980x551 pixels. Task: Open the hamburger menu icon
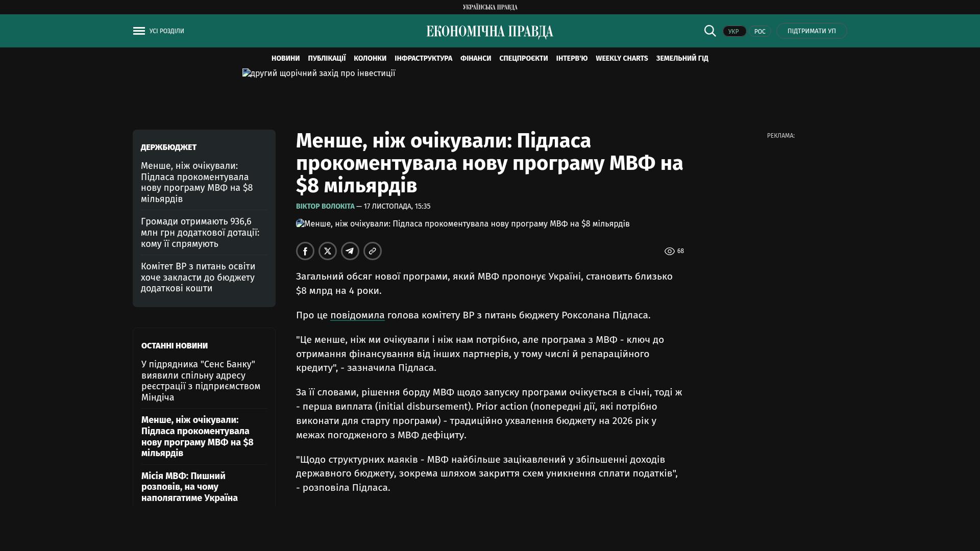click(x=139, y=31)
